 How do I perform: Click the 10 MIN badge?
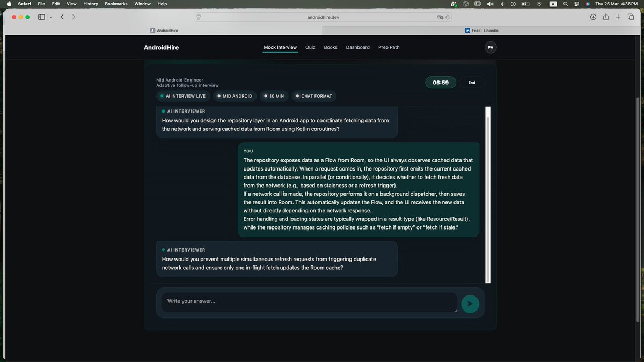[275, 96]
